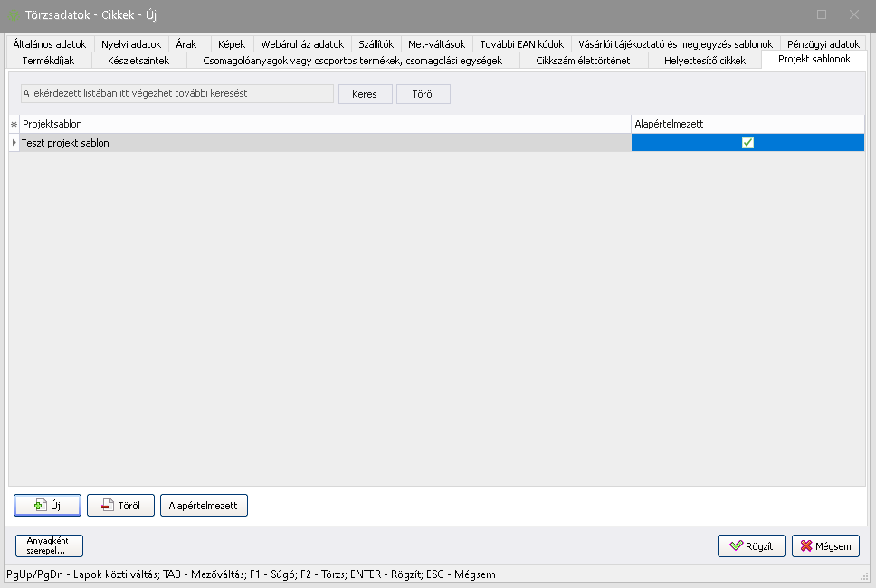Click the green plus Új button
The image size is (876, 588).
tap(48, 506)
